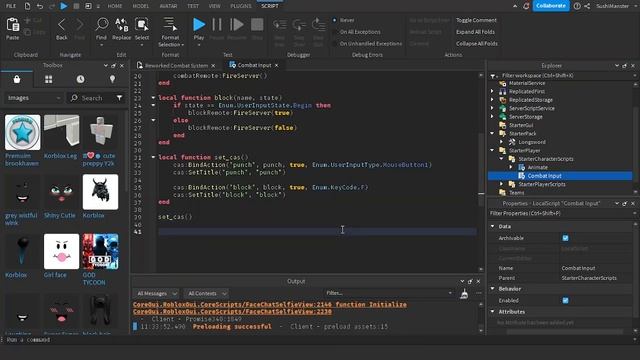Switch to the HOME ribbon tab
640x360 pixels.
click(115, 6)
